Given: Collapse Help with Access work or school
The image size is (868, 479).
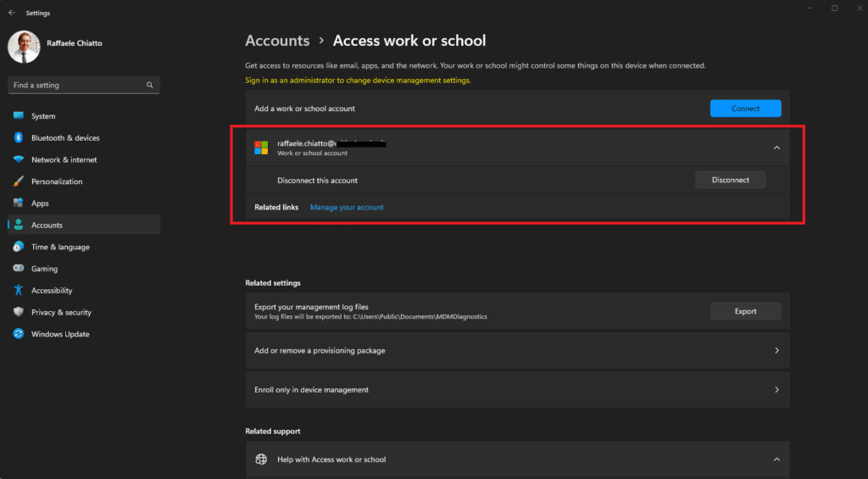Looking at the screenshot, I should (776, 460).
